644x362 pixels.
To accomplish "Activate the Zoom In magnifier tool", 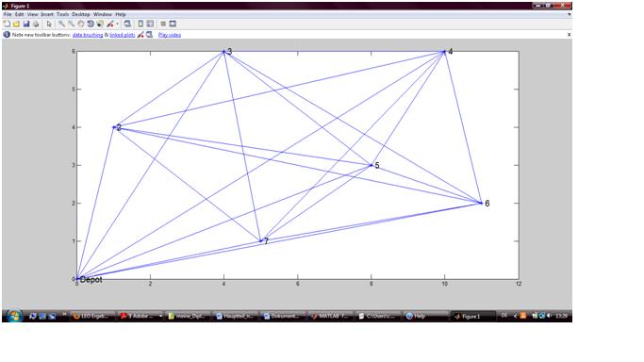I will [x=61, y=25].
